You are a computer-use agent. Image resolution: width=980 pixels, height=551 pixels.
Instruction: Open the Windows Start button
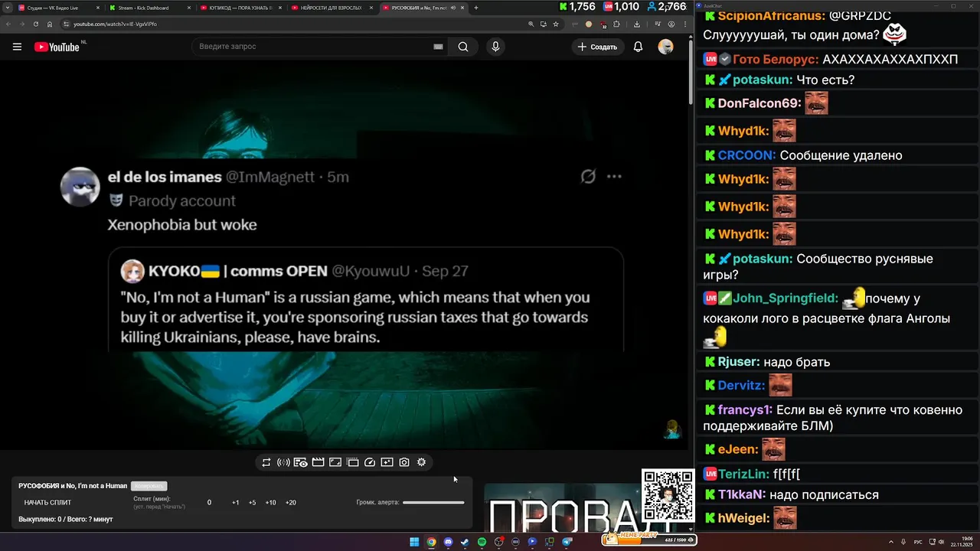[414, 542]
